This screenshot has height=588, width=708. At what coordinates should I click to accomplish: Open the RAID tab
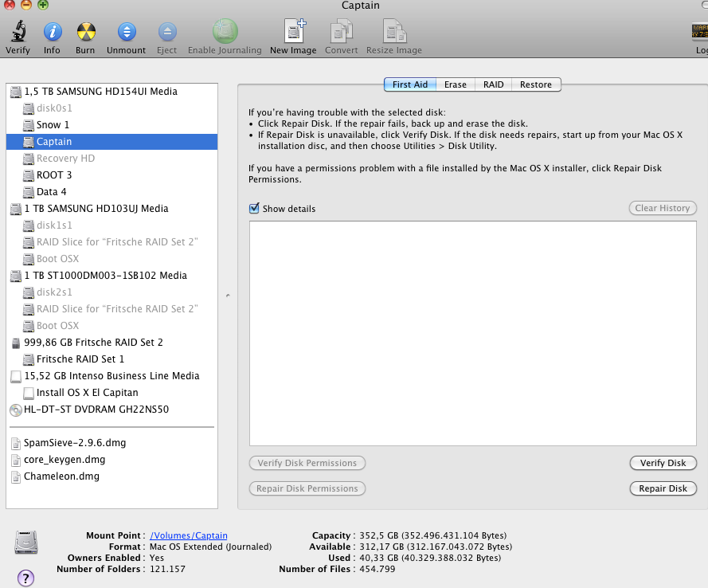pos(493,84)
